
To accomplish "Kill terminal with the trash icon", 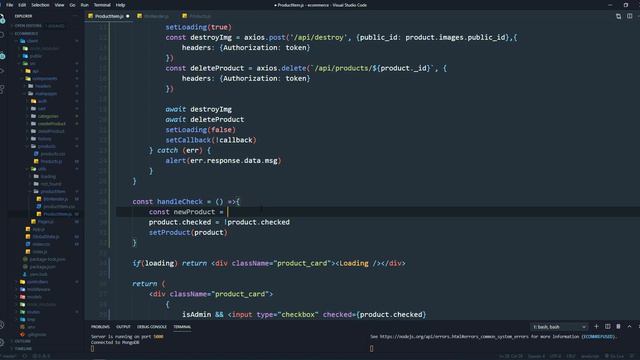I will click(618, 327).
